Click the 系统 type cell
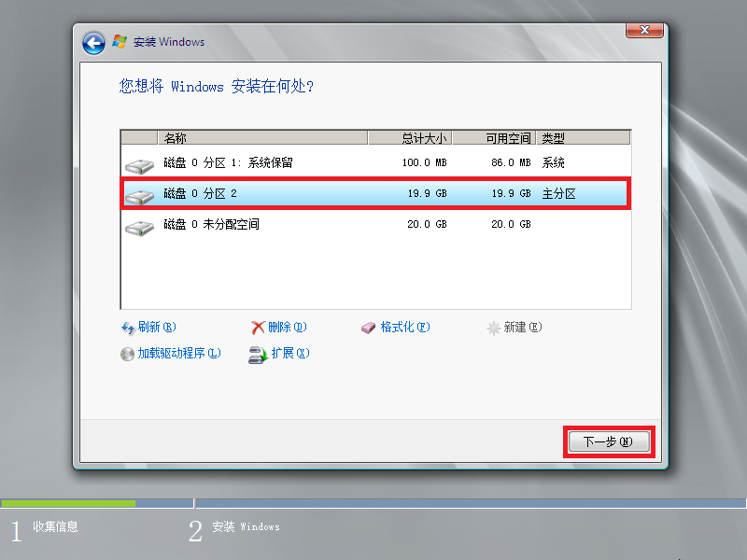The image size is (747, 560). pos(553,162)
